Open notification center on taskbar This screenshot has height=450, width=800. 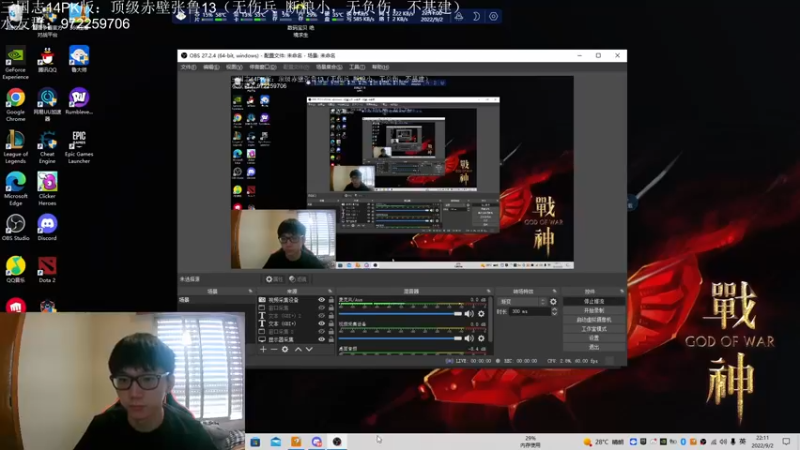[786, 442]
